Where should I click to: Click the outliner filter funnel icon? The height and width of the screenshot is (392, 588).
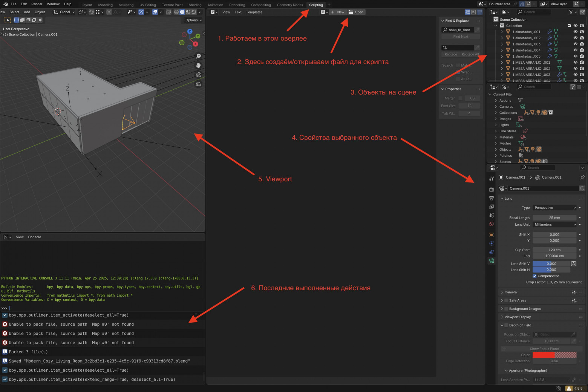(x=570, y=12)
